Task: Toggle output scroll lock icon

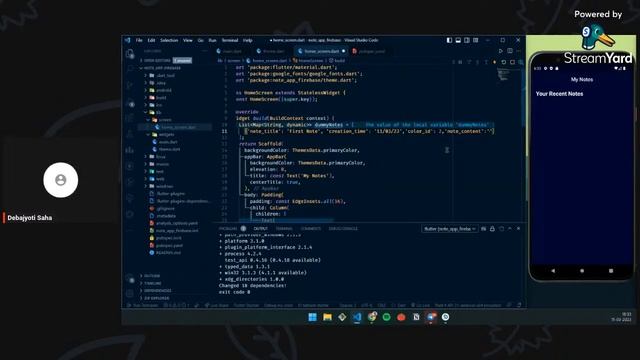Action: pyautogui.click(x=492, y=229)
